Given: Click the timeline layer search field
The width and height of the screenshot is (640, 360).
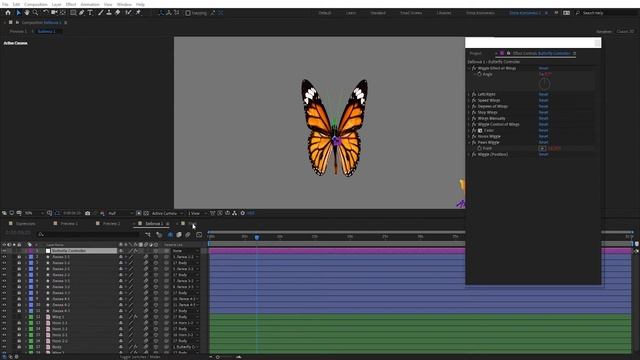Looking at the screenshot, I should (x=88, y=234).
